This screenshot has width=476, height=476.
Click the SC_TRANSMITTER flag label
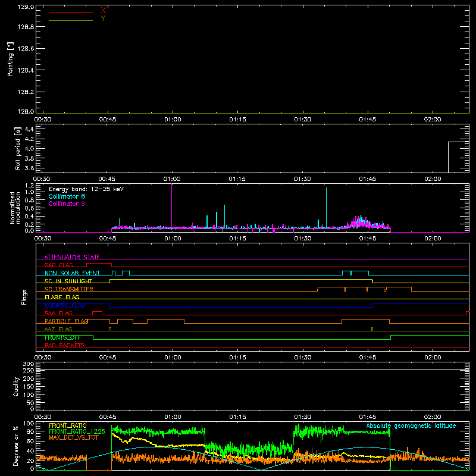coord(68,289)
